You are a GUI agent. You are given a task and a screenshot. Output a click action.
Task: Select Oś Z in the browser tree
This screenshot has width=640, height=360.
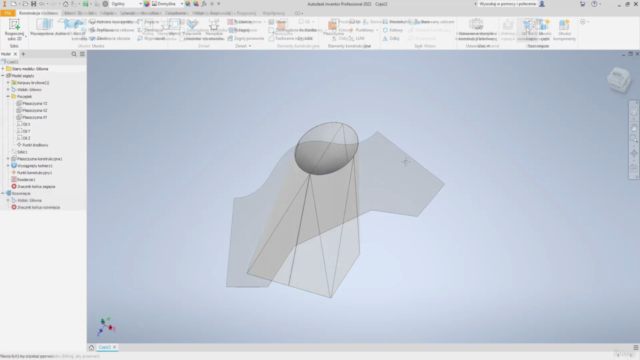pyautogui.click(x=24, y=138)
